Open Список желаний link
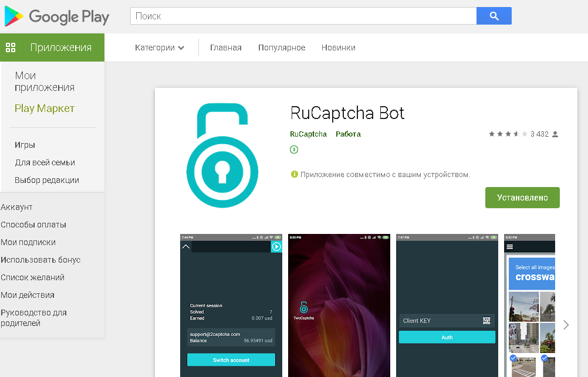The width and height of the screenshot is (588, 377). point(32,277)
